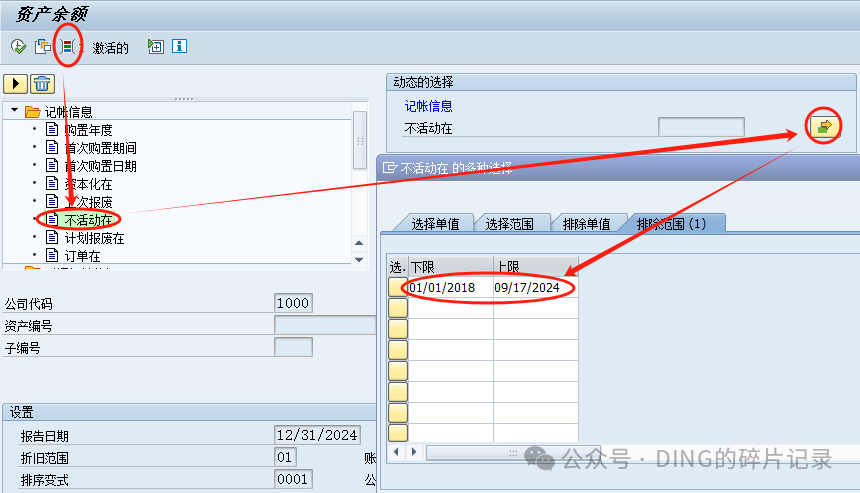The height and width of the screenshot is (493, 860).
Task: Click the Get Variant icon
Action: (43, 47)
